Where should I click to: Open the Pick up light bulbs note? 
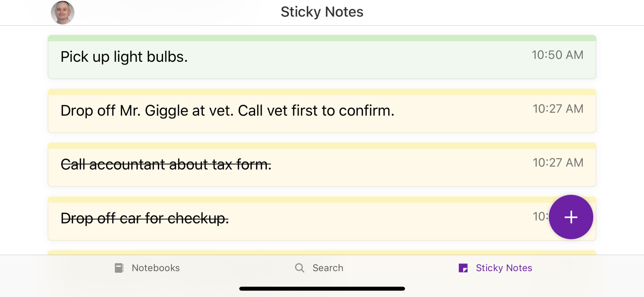tap(124, 57)
